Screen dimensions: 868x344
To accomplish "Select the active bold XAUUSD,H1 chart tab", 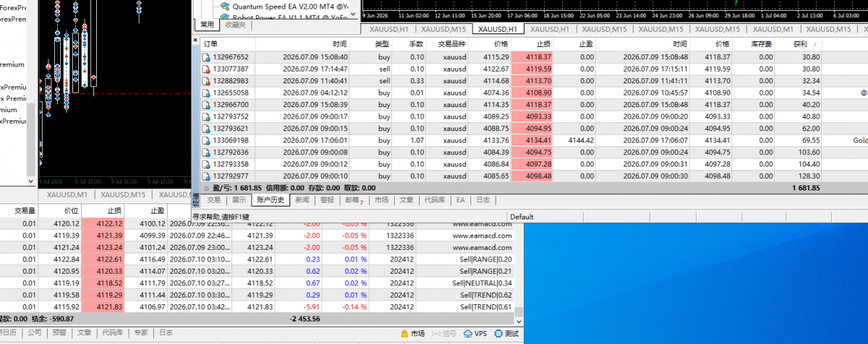I will click(x=499, y=29).
